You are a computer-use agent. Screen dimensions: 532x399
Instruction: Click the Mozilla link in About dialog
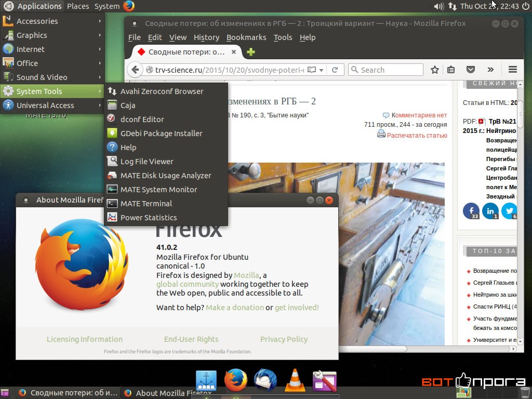point(246,275)
